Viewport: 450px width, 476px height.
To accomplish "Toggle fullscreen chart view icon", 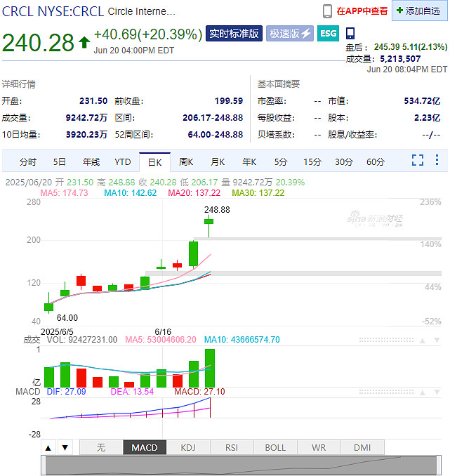I will (418, 160).
